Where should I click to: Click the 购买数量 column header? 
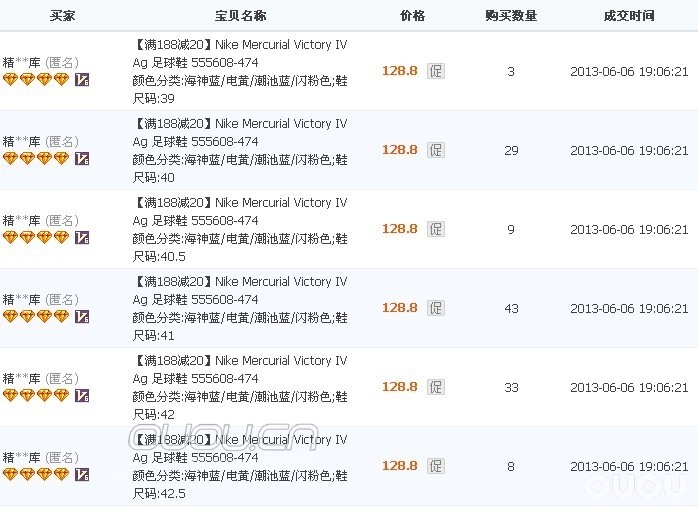click(511, 16)
